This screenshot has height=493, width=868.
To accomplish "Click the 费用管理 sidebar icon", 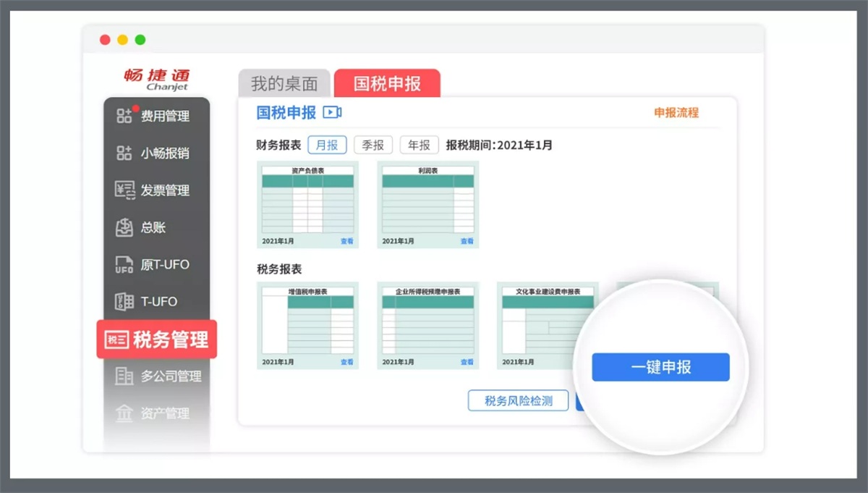I will click(x=124, y=116).
